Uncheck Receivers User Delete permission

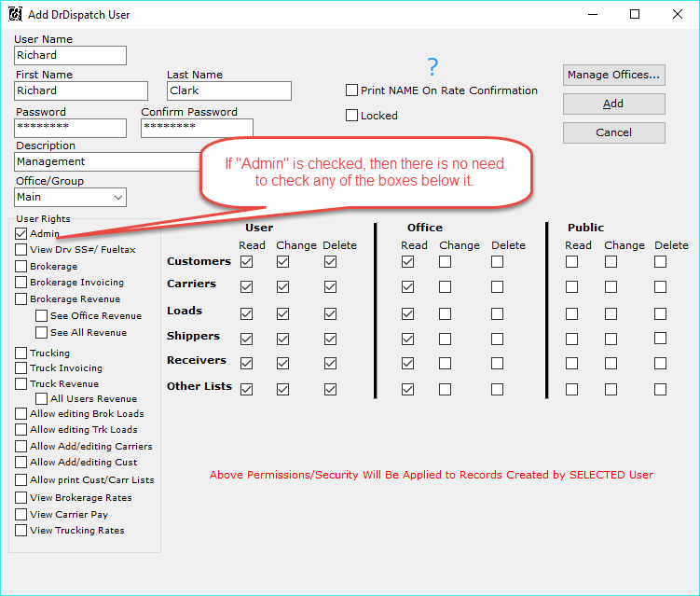tap(330, 363)
